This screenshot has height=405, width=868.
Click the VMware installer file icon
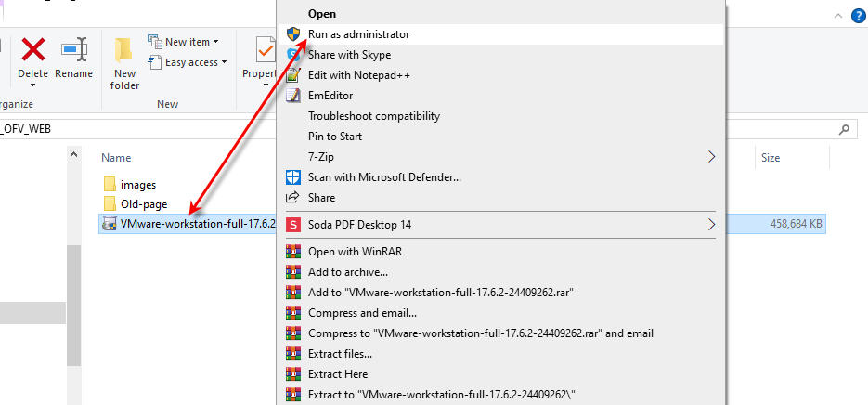pos(110,224)
